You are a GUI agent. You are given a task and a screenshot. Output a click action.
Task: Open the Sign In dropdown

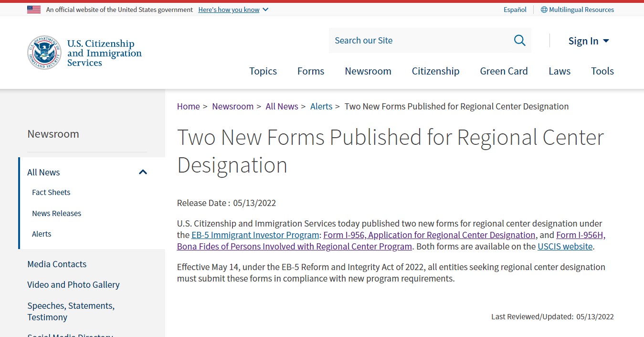click(x=588, y=41)
